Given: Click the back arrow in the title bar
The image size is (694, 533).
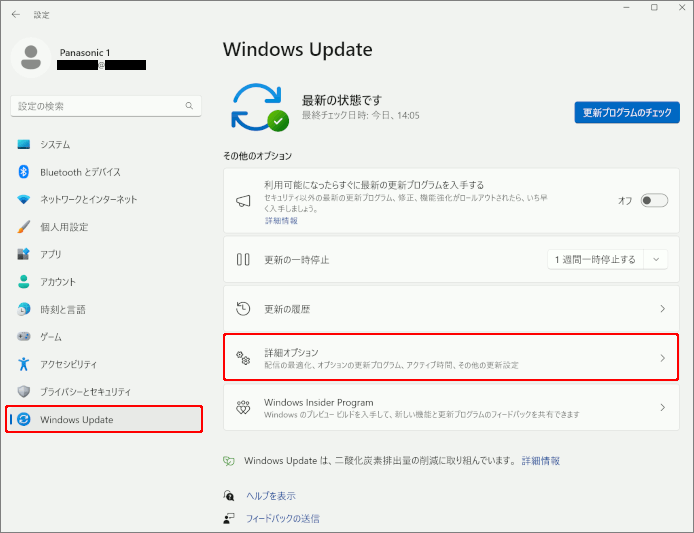Looking at the screenshot, I should click(16, 15).
